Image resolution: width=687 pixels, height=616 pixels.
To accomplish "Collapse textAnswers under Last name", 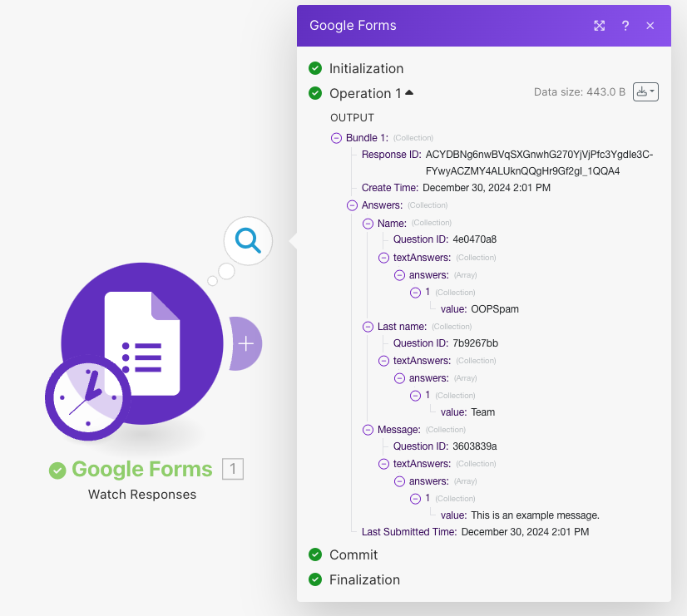I will click(x=383, y=361).
